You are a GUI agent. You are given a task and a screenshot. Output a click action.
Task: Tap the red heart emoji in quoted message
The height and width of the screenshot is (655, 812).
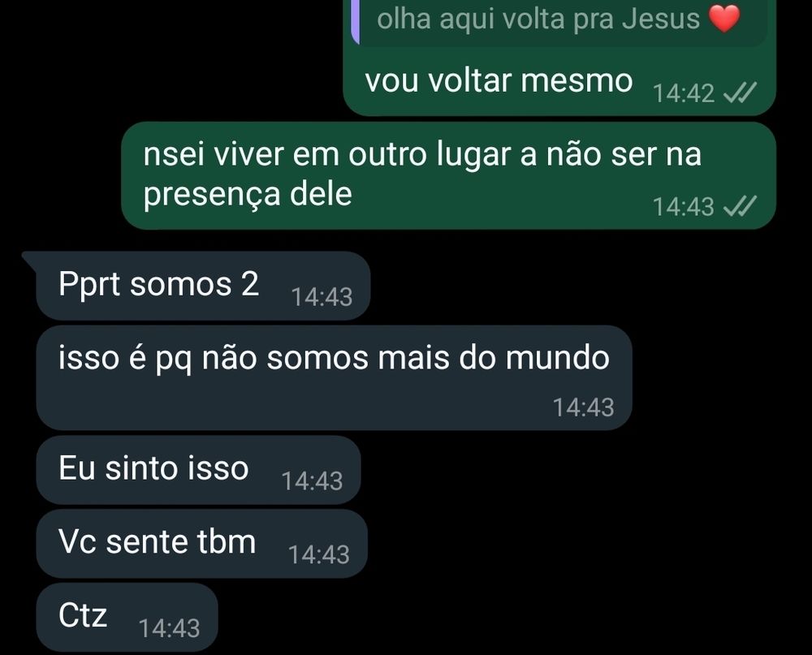724,18
